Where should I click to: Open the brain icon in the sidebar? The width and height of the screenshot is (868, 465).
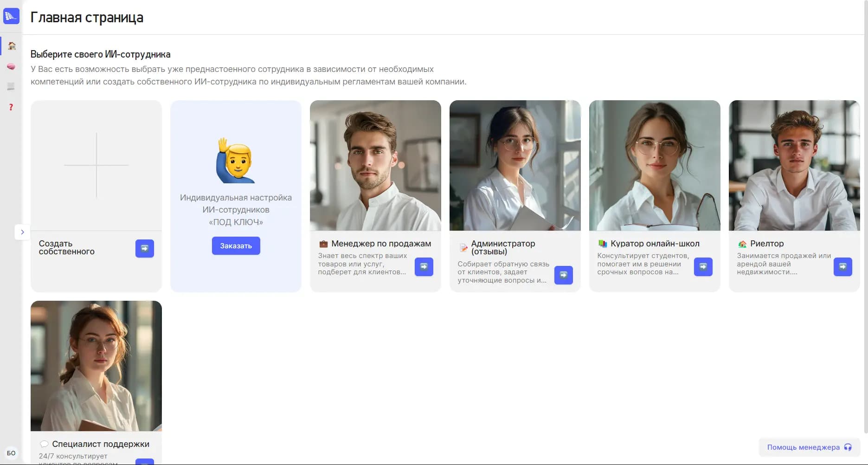click(11, 67)
